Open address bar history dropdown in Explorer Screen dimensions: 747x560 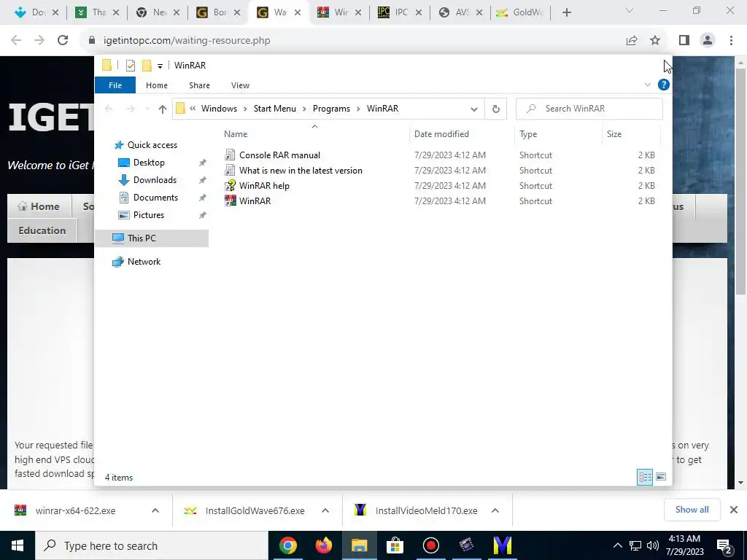(x=473, y=109)
